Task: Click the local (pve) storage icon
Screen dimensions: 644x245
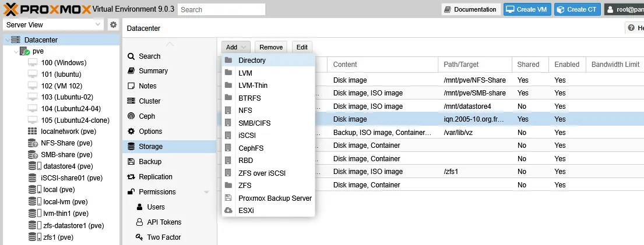Action: point(34,190)
